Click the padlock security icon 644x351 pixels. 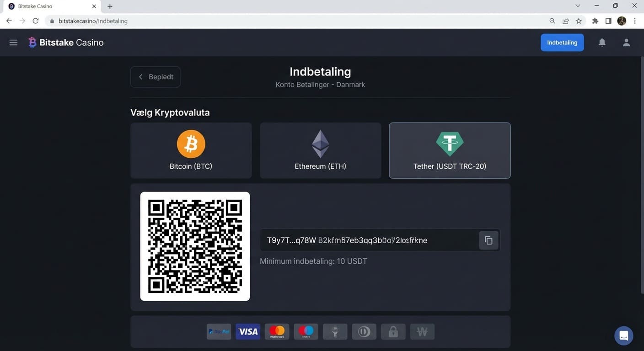(x=393, y=331)
